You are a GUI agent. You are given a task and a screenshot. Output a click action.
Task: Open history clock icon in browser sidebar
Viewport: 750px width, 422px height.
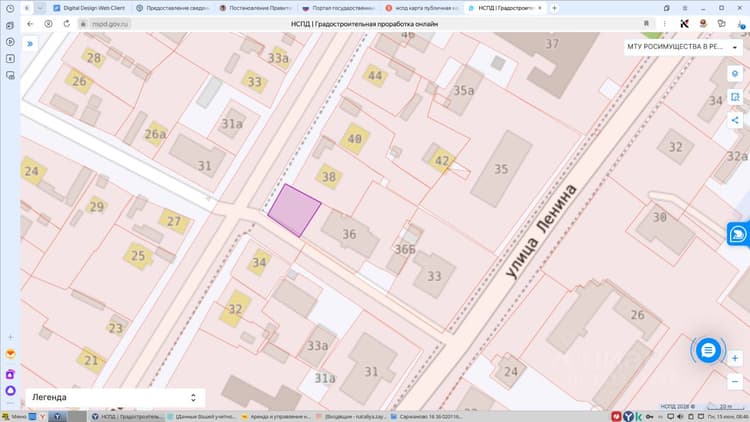[10, 8]
